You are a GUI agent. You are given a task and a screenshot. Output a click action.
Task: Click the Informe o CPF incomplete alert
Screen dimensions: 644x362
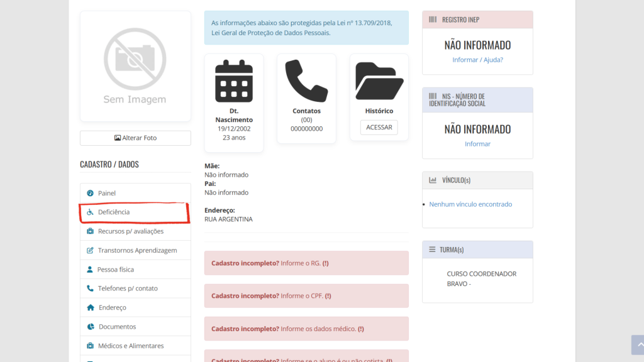coord(306,296)
